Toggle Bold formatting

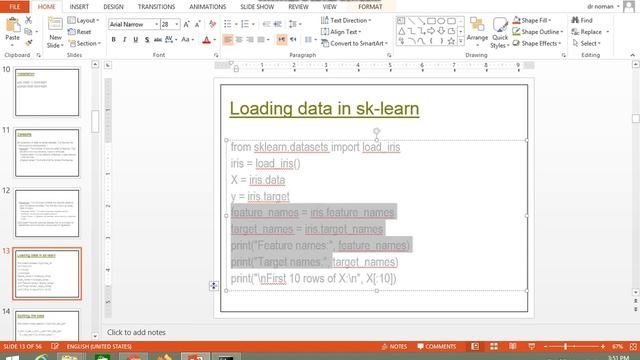tap(114, 40)
